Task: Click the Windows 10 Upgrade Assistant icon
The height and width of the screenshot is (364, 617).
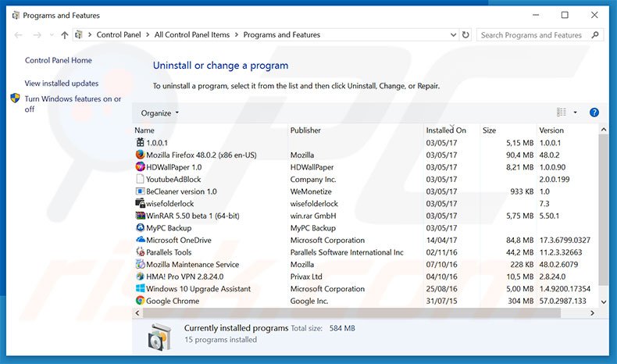Action: coord(140,289)
